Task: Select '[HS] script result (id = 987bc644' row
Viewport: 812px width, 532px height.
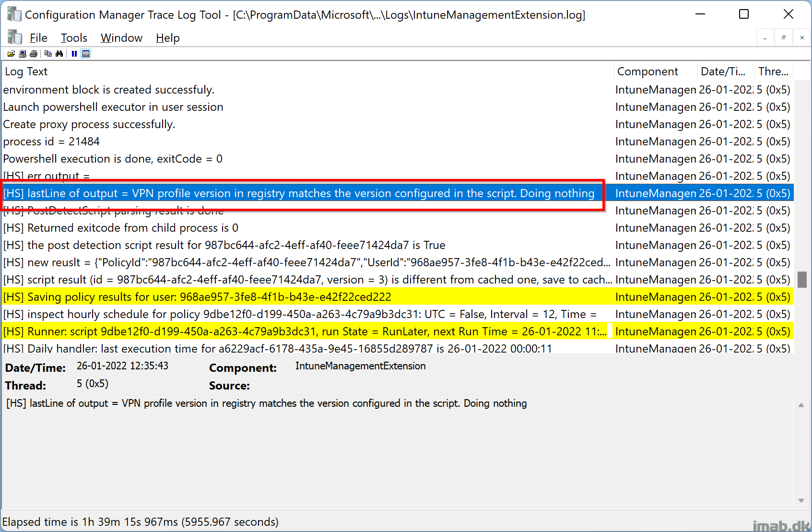Action: [398, 280]
